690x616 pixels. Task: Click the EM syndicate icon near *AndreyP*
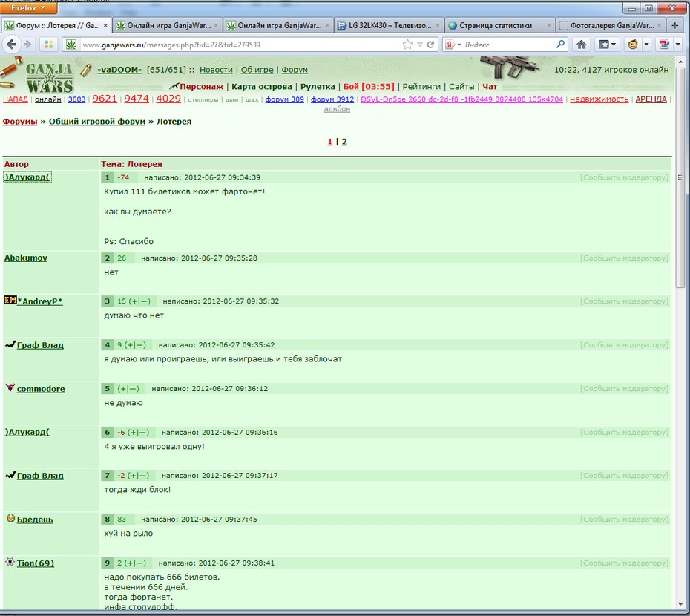coord(10,301)
